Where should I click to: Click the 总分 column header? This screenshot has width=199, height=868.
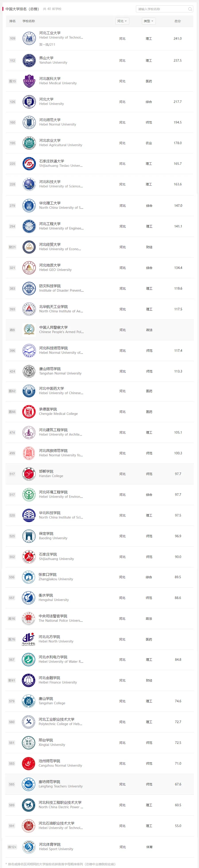tap(178, 21)
